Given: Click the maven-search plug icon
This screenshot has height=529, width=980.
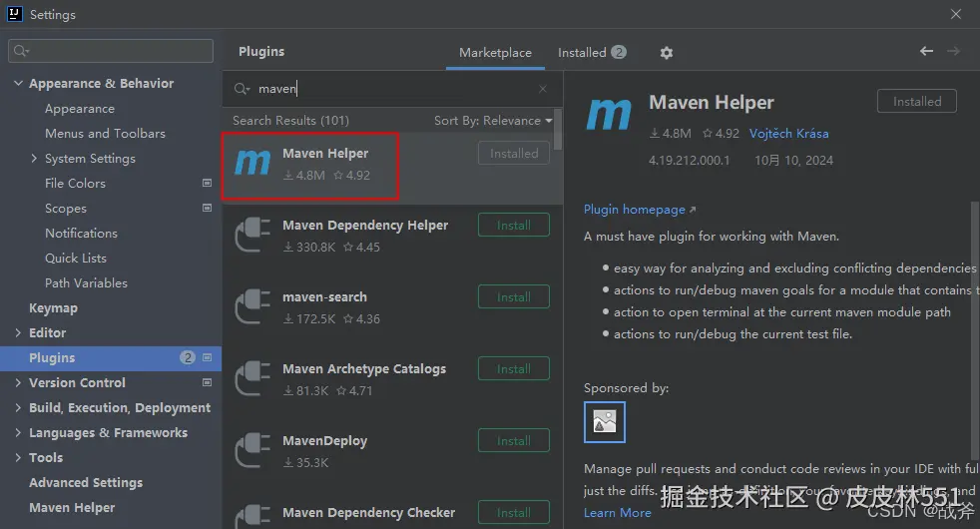Looking at the screenshot, I should click(252, 307).
